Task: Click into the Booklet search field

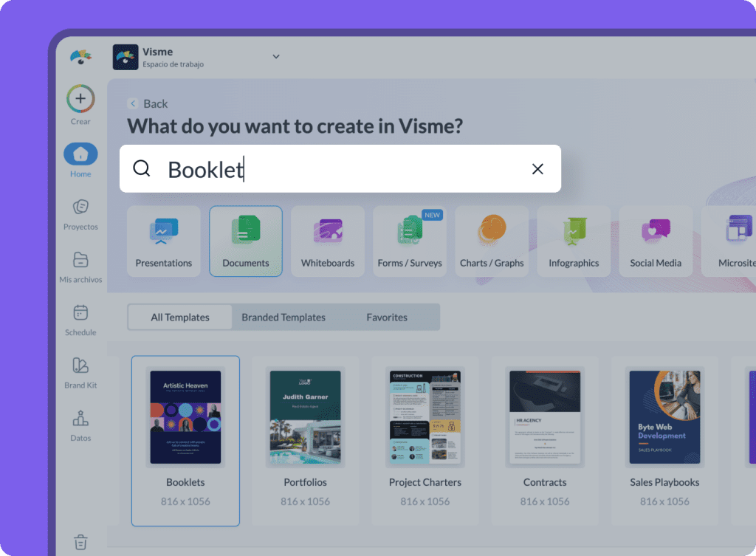Action: (340, 169)
